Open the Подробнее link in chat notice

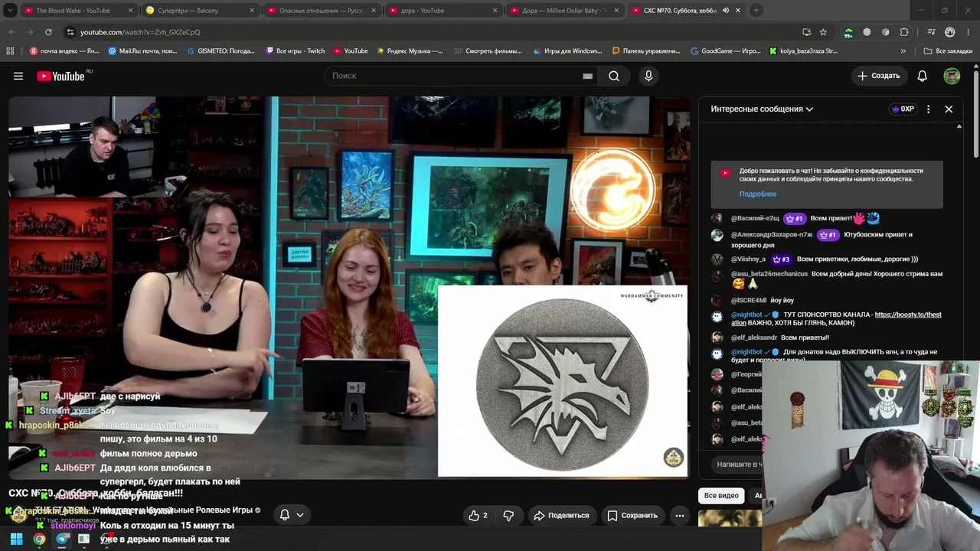click(x=758, y=194)
